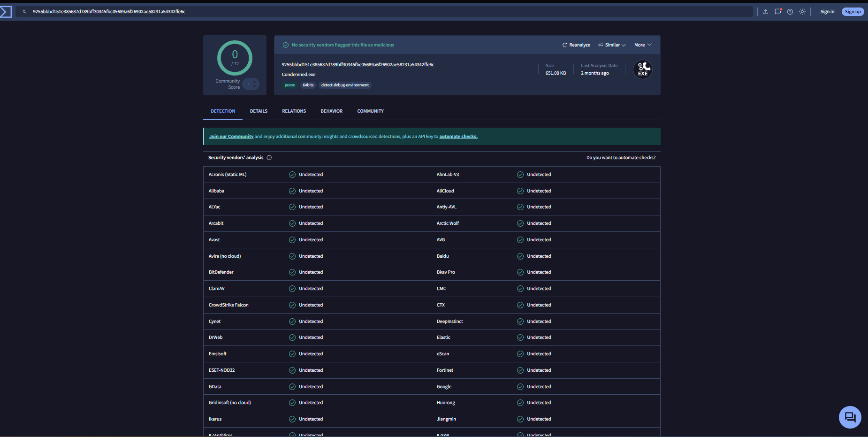868x437 pixels.
Task: Click the VirusTotal logo icon
Action: (x=6, y=12)
